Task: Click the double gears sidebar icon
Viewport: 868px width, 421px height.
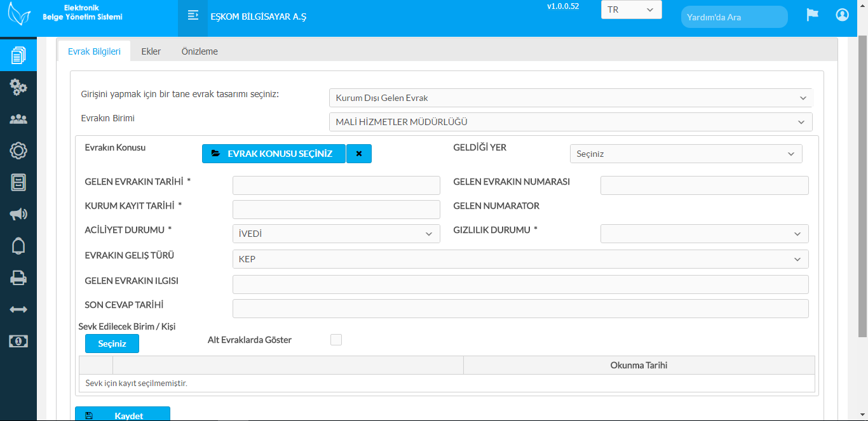Action: click(18, 87)
